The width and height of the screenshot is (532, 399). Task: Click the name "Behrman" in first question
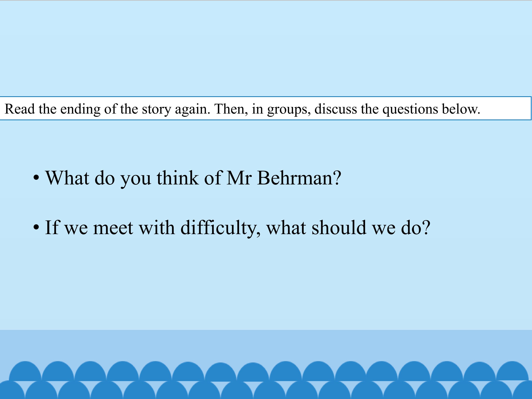tap(295, 178)
